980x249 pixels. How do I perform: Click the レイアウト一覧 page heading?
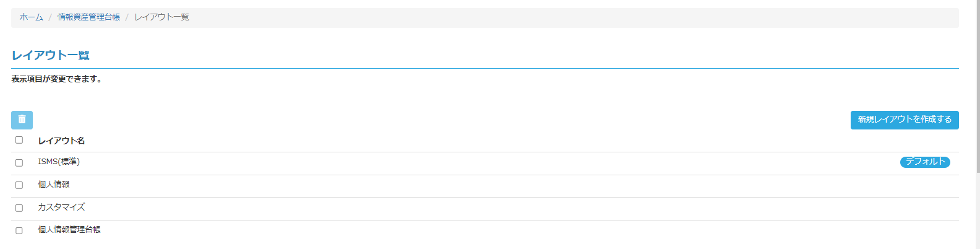pyautogui.click(x=50, y=55)
